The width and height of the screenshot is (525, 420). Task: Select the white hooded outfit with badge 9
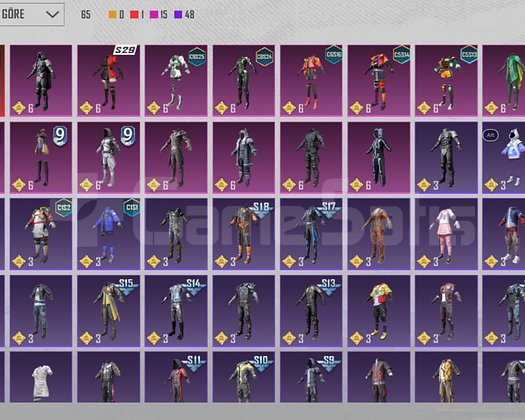(108, 157)
